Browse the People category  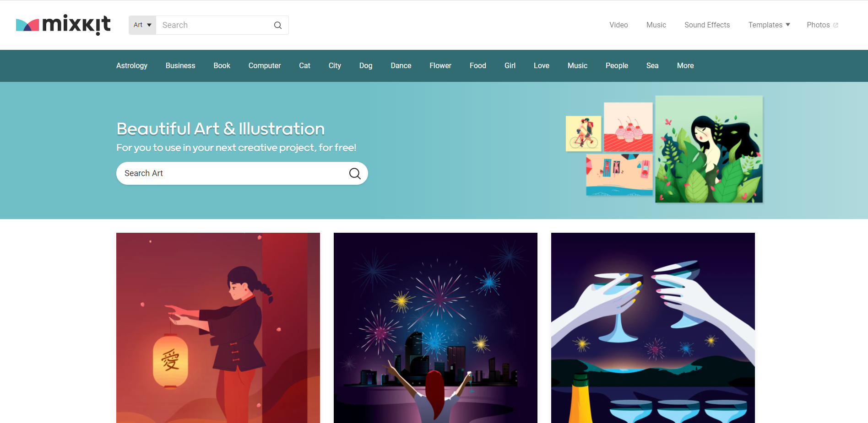coord(617,65)
